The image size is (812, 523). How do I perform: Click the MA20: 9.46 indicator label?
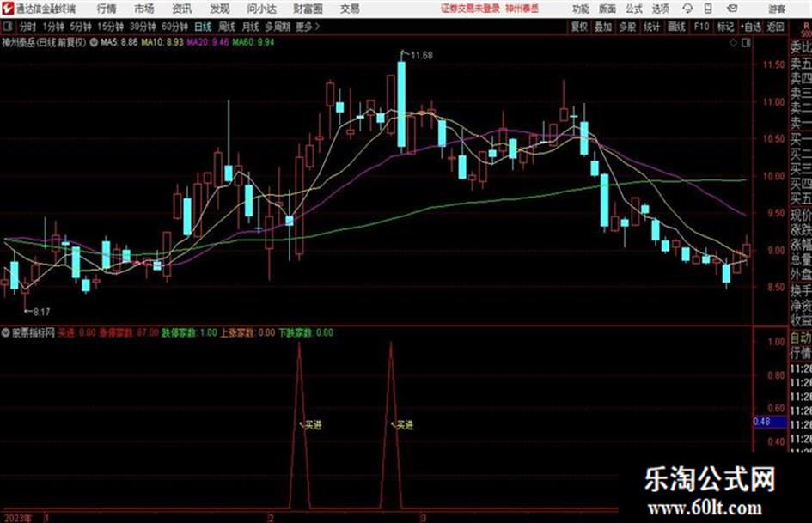[208, 42]
